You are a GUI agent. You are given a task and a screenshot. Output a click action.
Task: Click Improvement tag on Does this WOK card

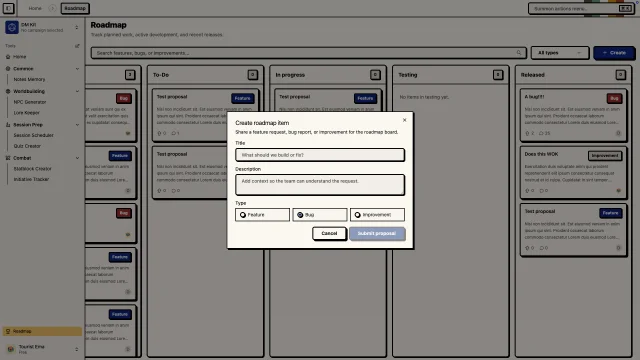click(605, 156)
